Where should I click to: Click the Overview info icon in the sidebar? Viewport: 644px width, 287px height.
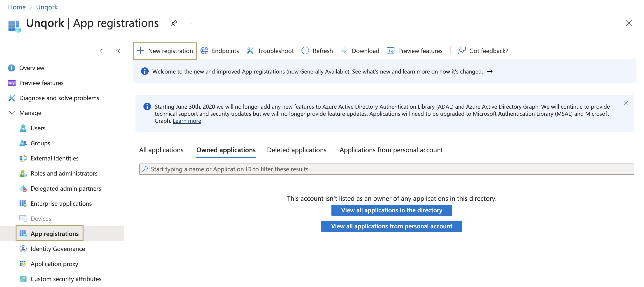pos(12,68)
